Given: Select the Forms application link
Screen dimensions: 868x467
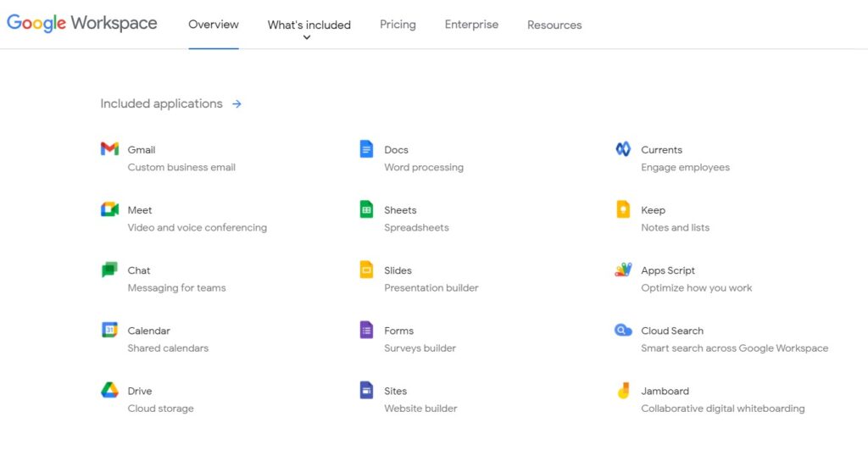Looking at the screenshot, I should pos(398,331).
